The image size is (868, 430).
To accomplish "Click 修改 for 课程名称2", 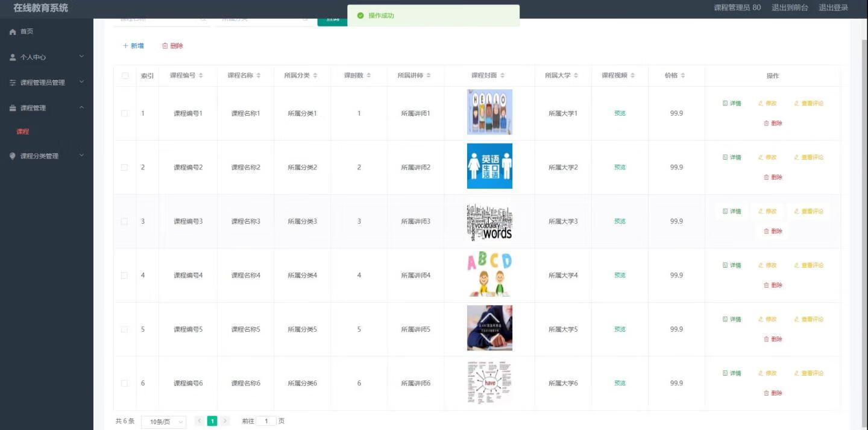I will click(767, 157).
